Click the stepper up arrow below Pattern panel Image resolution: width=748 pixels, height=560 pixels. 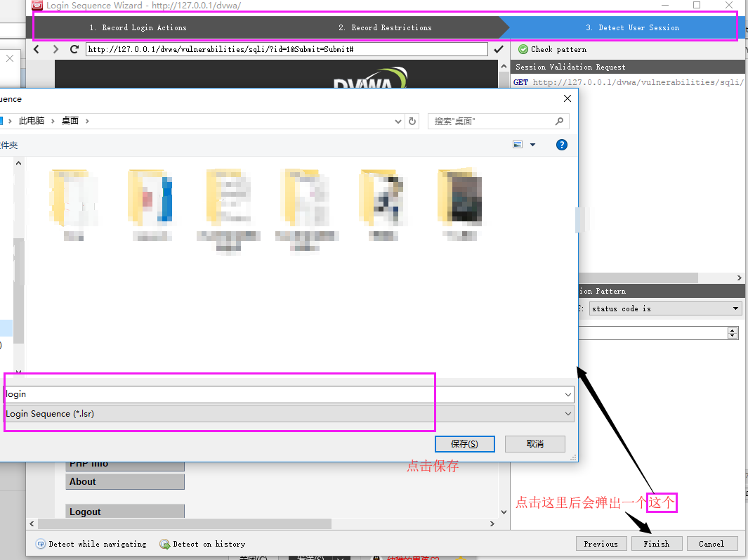point(732,330)
